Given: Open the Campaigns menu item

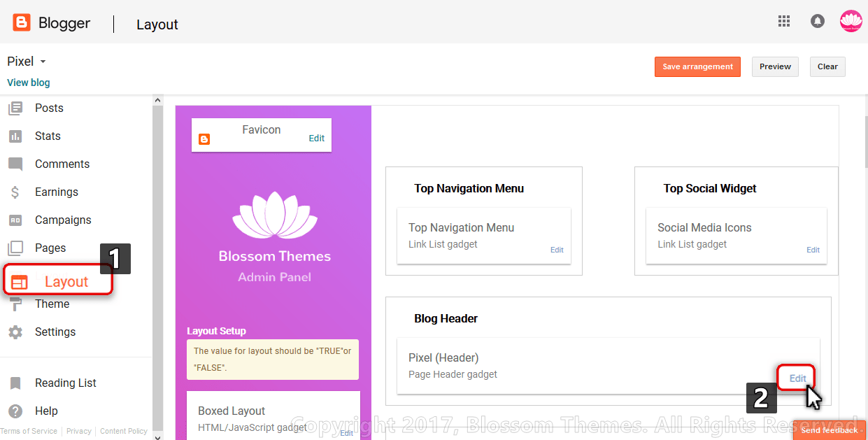Looking at the screenshot, I should 63,220.
